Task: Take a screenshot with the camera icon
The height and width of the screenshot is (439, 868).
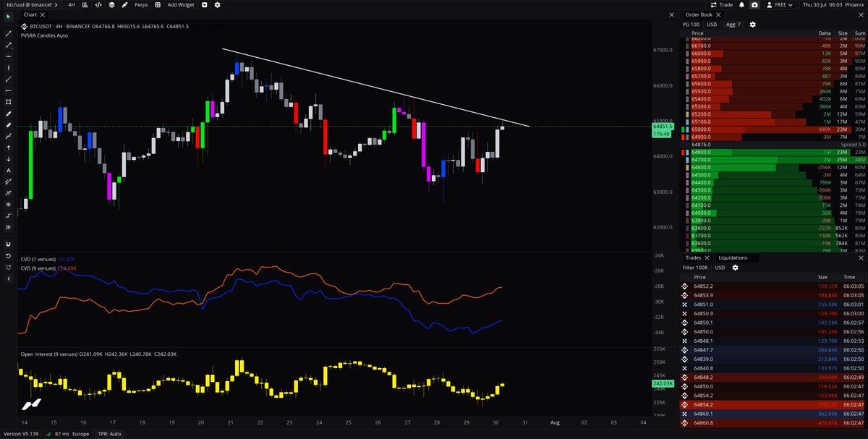Action: point(754,4)
